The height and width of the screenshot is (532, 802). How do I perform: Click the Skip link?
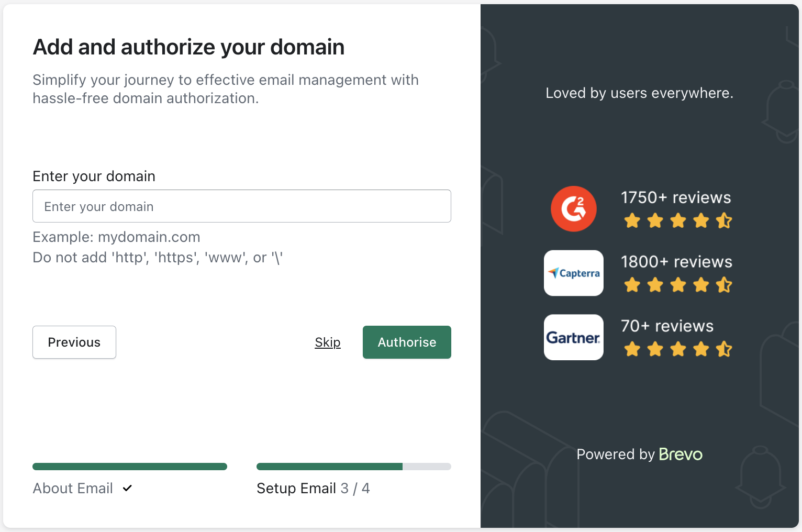pyautogui.click(x=328, y=342)
